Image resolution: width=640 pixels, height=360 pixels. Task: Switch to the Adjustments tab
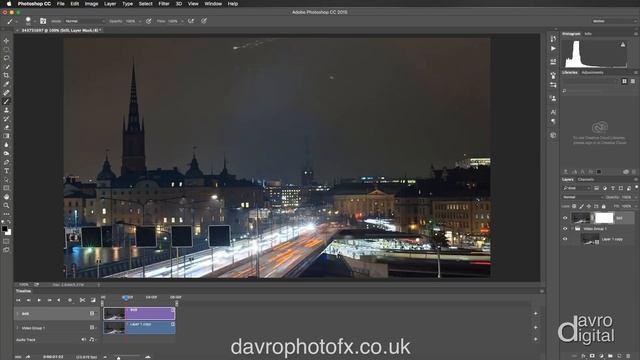point(592,73)
